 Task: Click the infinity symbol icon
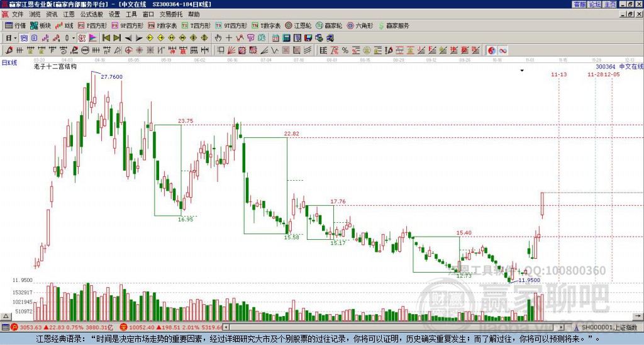pos(502,50)
